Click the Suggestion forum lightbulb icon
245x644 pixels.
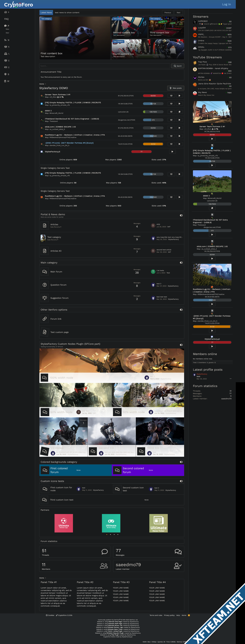coord(44,298)
